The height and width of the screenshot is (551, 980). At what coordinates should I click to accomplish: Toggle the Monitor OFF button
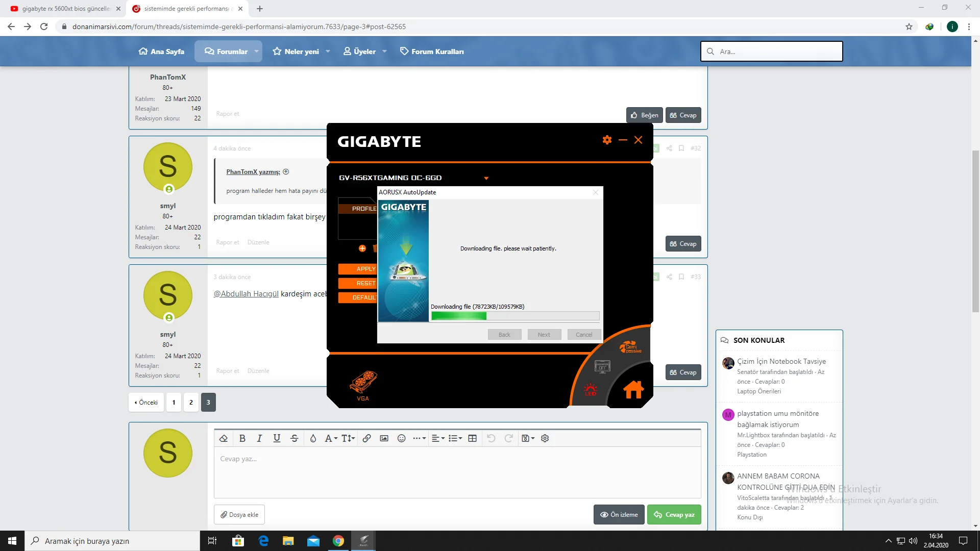[602, 366]
